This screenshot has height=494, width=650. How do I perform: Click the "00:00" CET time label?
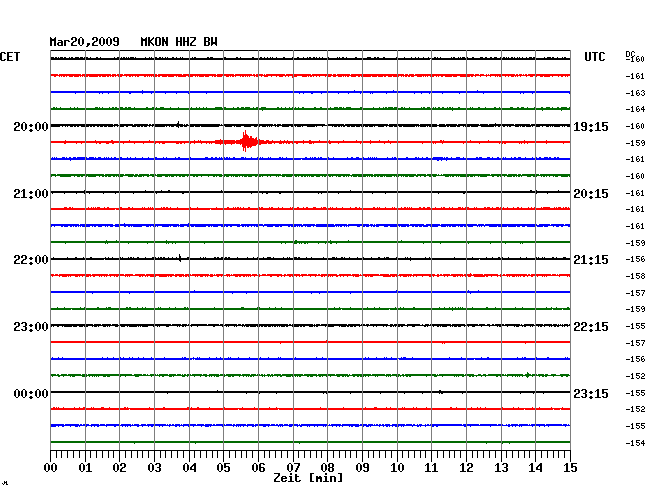click(31, 394)
